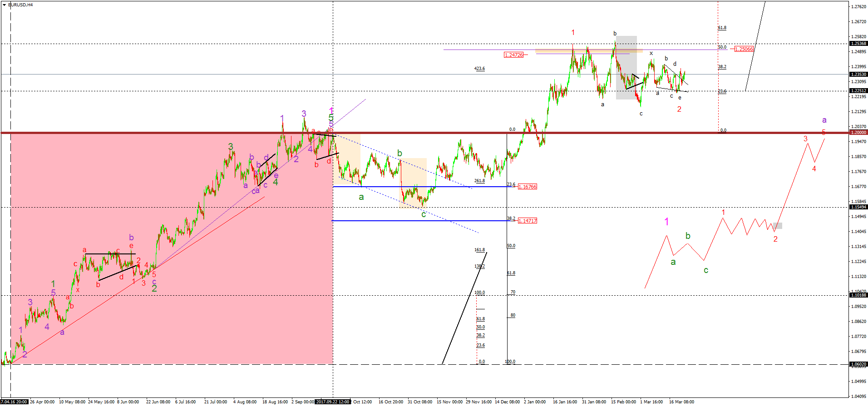The image size is (868, 407).
Task: Click the 16 Jan 16:00 time label
Action: pos(565,402)
